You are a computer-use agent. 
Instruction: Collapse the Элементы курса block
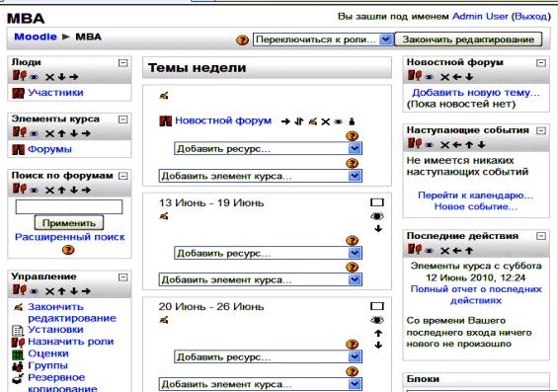tap(122, 119)
